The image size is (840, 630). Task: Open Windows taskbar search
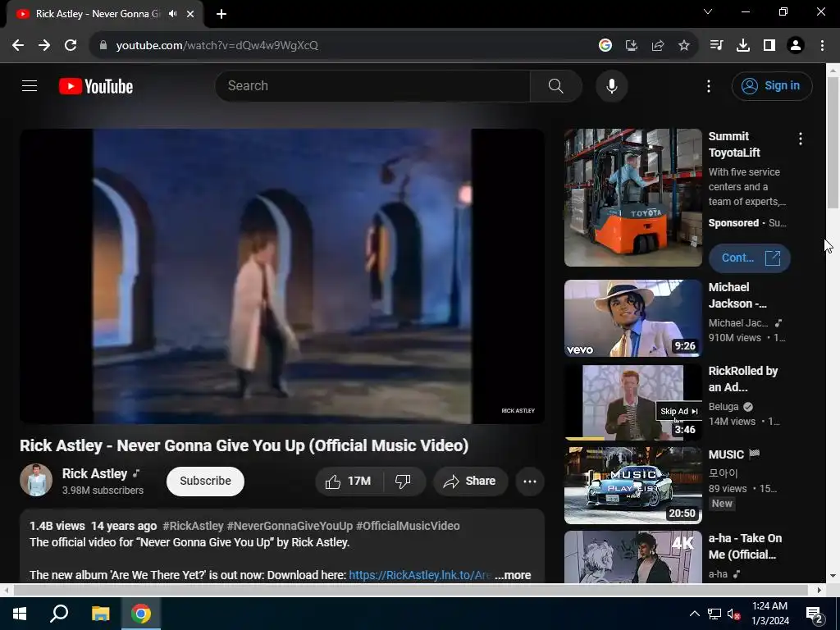tap(59, 614)
